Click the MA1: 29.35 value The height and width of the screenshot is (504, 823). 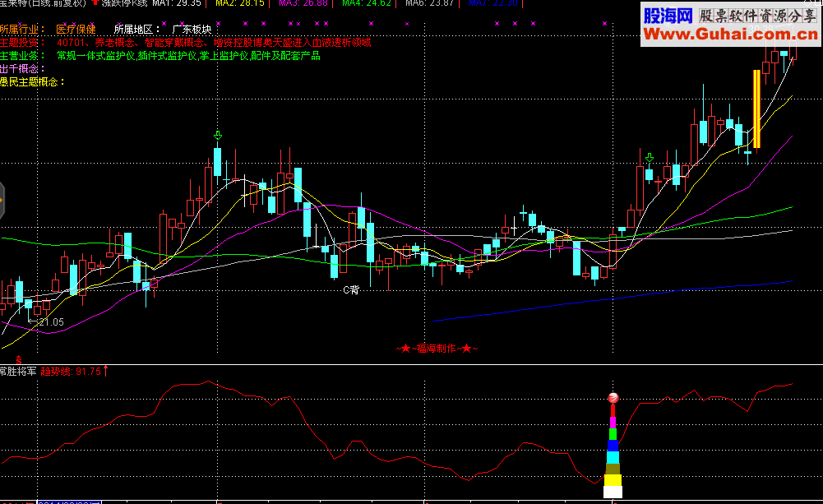[176, 3]
